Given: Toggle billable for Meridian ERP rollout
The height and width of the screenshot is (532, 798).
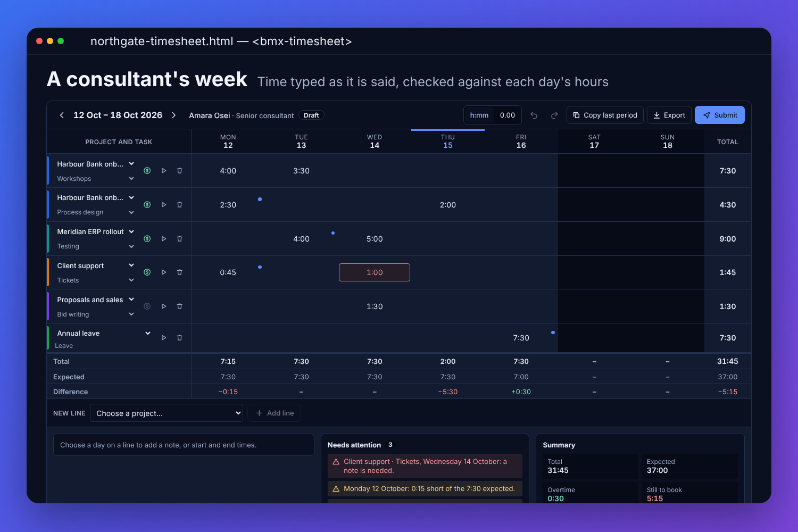Looking at the screenshot, I should coord(147,239).
